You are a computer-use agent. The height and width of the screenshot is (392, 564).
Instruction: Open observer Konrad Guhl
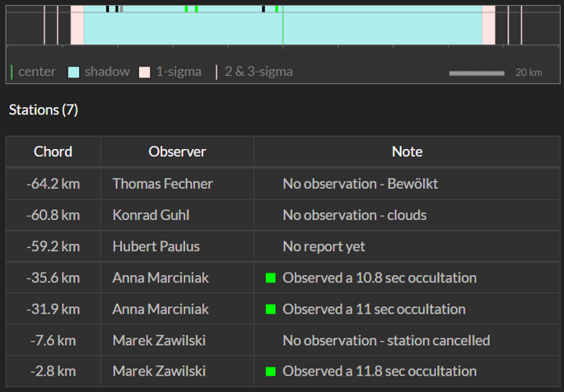tap(151, 215)
